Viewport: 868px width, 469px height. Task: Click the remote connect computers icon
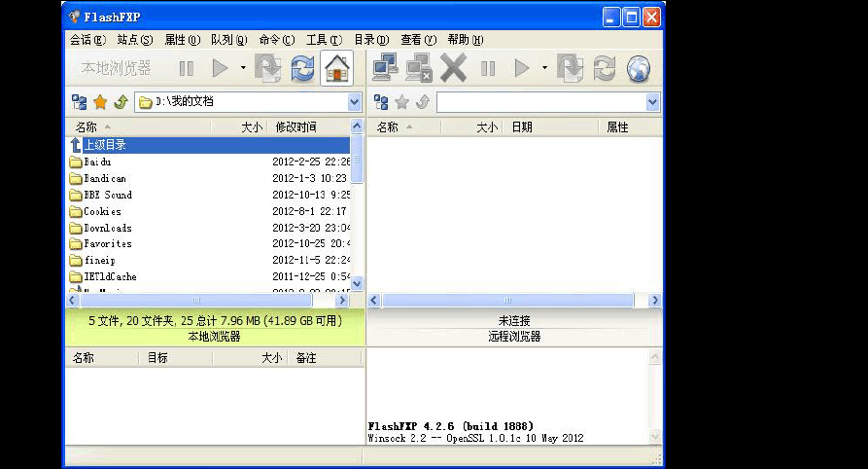(385, 68)
